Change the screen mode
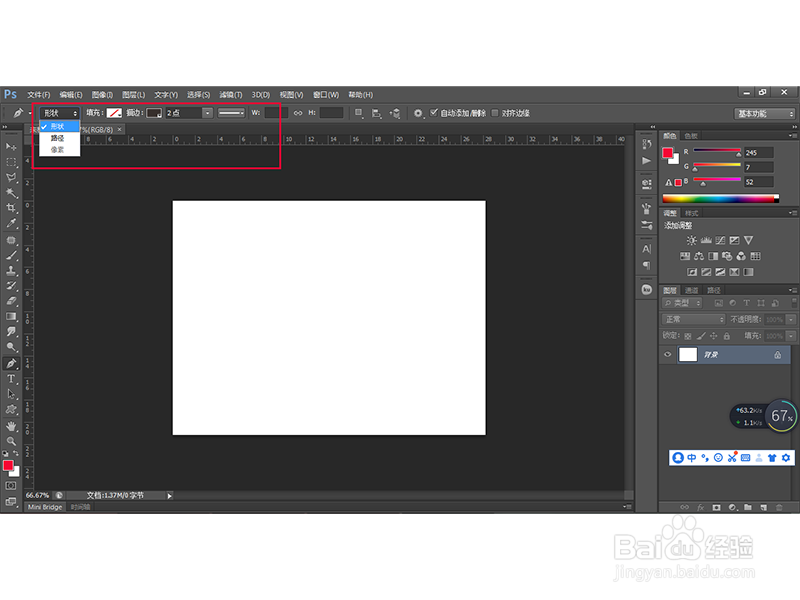This screenshot has height=600, width=800. click(11, 502)
